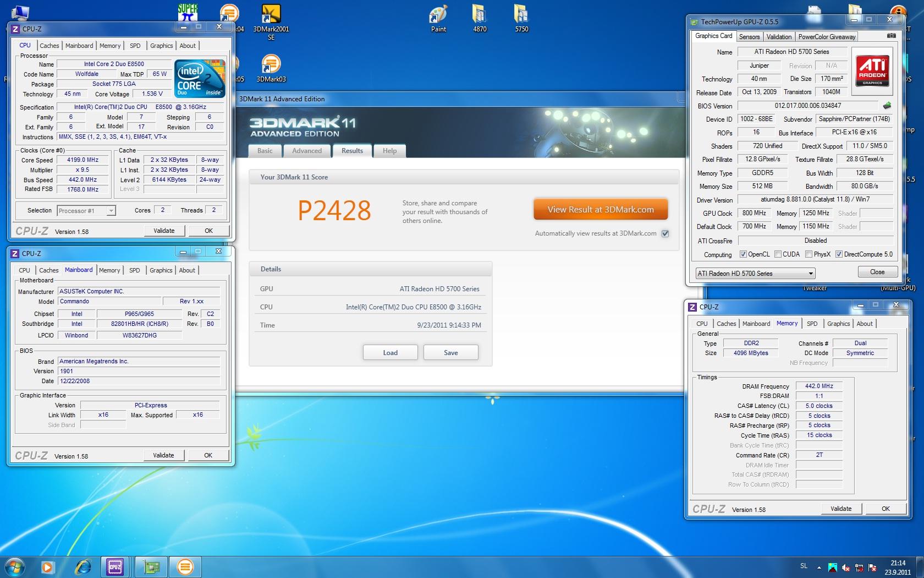Open Validation tab in GPU-Z
This screenshot has width=924, height=578.
(x=779, y=37)
